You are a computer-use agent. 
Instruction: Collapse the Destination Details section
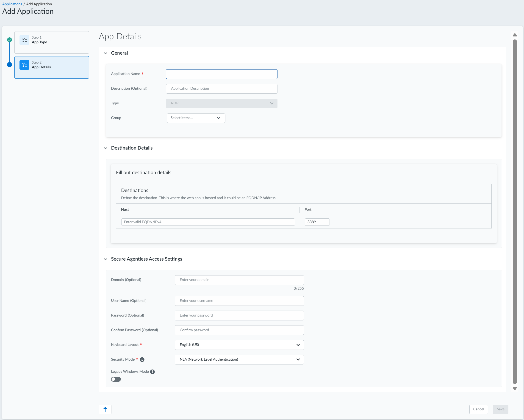(x=105, y=148)
